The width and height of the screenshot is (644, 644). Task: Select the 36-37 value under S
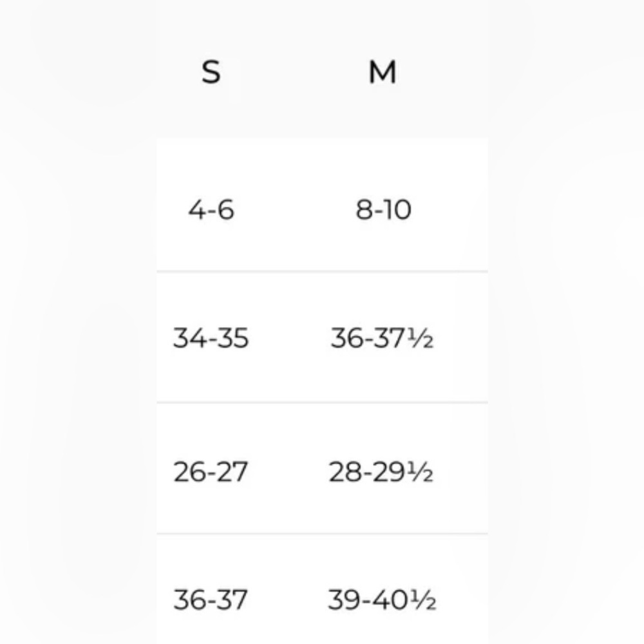tap(211, 600)
